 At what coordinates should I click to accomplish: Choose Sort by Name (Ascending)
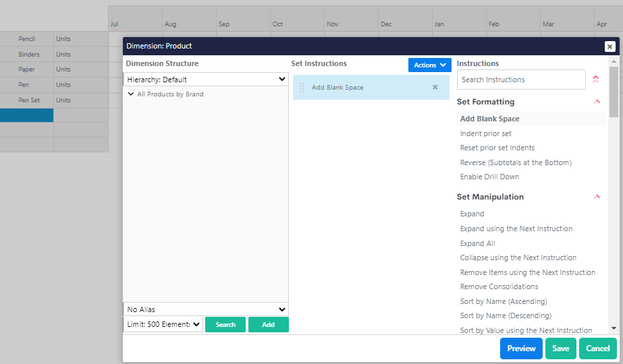tap(504, 301)
